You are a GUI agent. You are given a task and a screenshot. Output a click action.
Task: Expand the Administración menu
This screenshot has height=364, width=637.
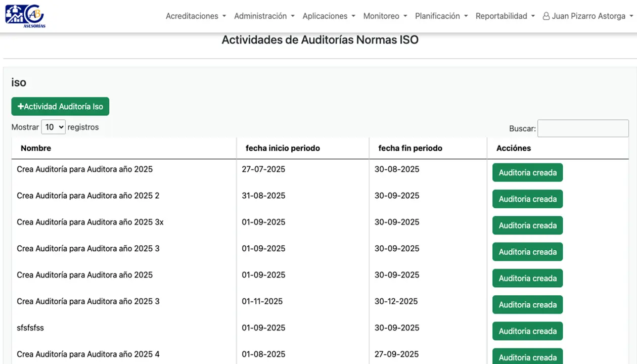coord(264,16)
